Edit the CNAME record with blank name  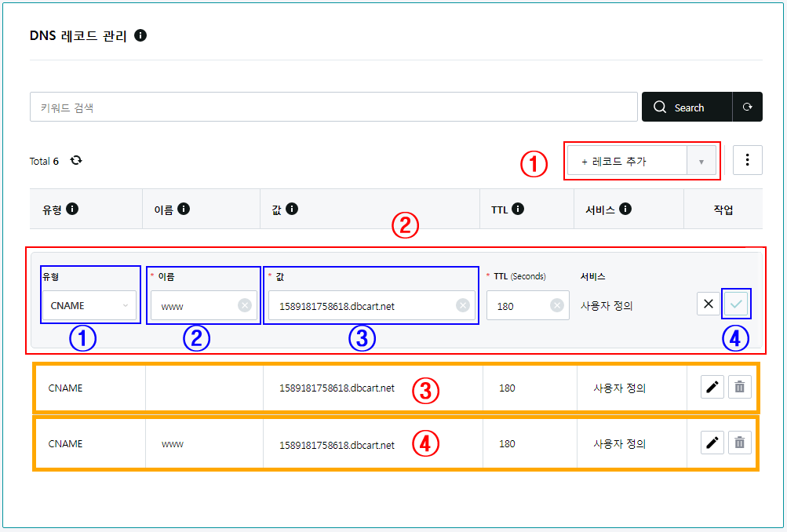(712, 387)
